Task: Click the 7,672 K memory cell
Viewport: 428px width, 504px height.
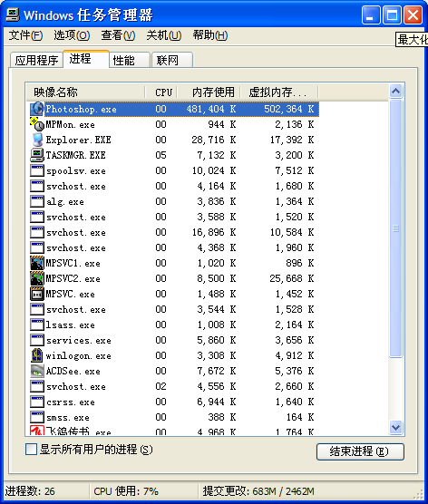Action: (x=217, y=372)
